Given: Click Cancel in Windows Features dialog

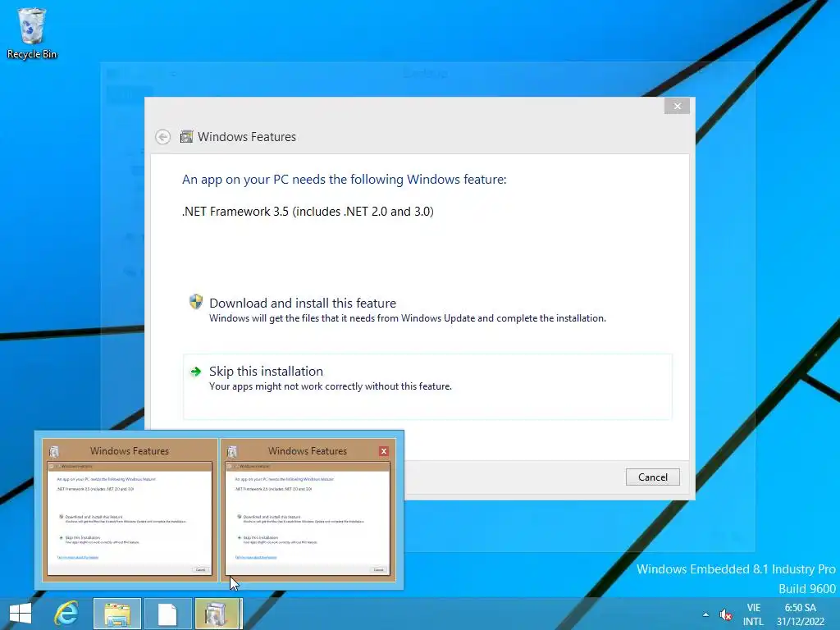Looking at the screenshot, I should [x=652, y=477].
